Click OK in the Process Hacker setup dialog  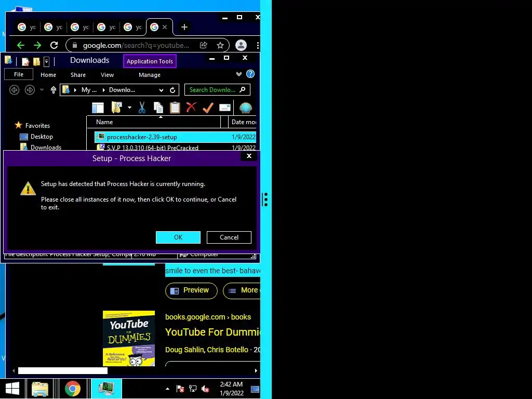pos(178,237)
